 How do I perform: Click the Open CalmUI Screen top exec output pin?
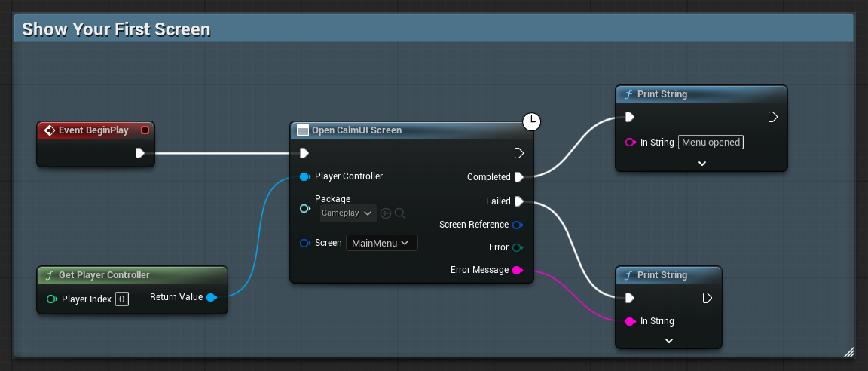pyautogui.click(x=518, y=153)
